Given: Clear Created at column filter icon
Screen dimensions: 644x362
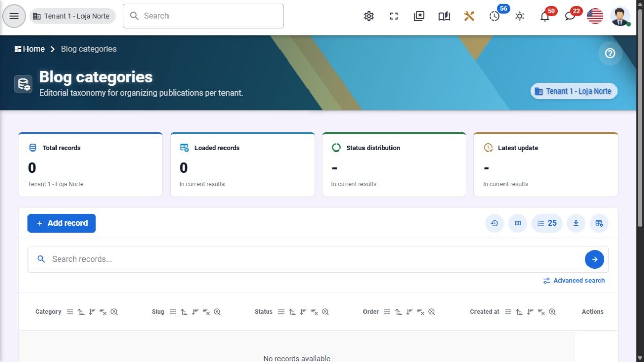Looking at the screenshot, I should (x=552, y=312).
